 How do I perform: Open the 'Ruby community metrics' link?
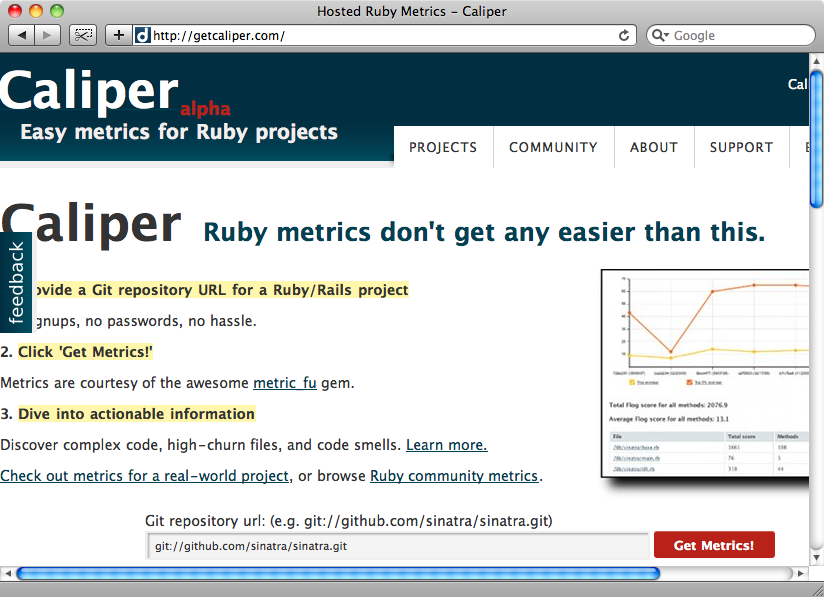454,476
